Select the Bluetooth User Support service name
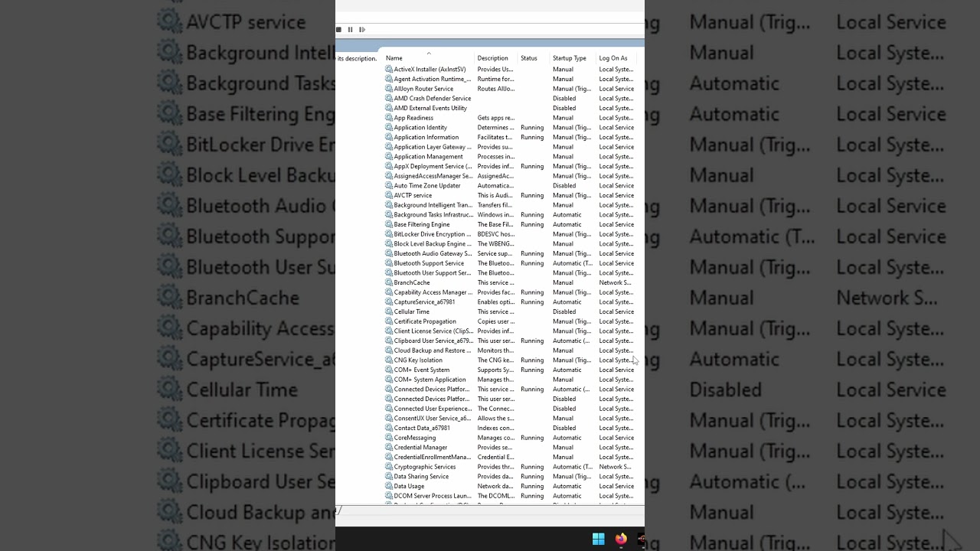 coord(433,273)
